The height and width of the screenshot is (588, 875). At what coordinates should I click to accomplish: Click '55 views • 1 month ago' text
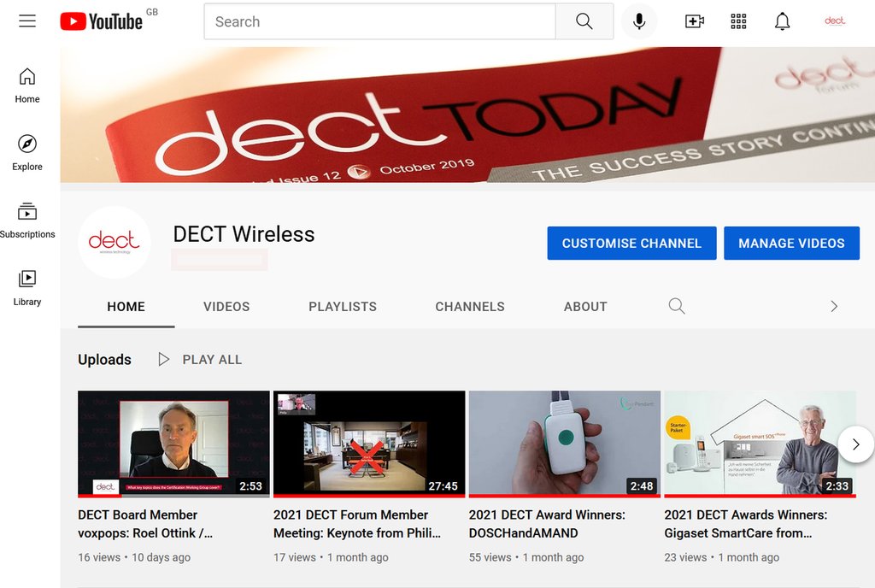(526, 557)
